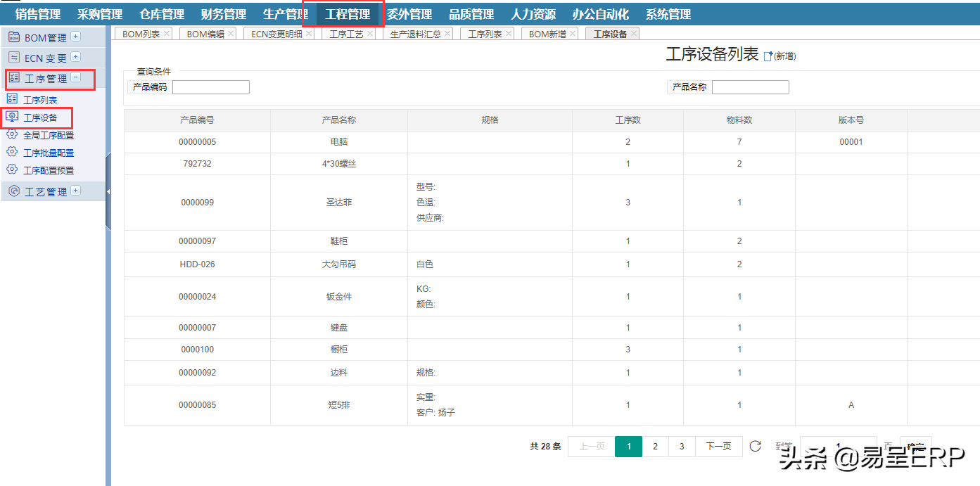Screen dimensions: 980x486
Task: Switch to the ECN变更明细 tab
Action: (276, 34)
